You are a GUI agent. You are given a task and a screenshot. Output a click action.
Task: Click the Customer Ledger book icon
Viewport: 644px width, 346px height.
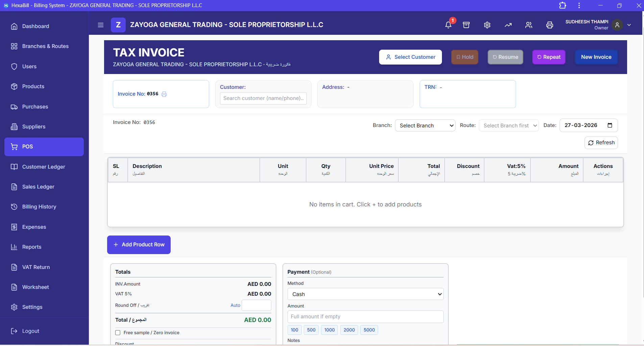coord(14,167)
